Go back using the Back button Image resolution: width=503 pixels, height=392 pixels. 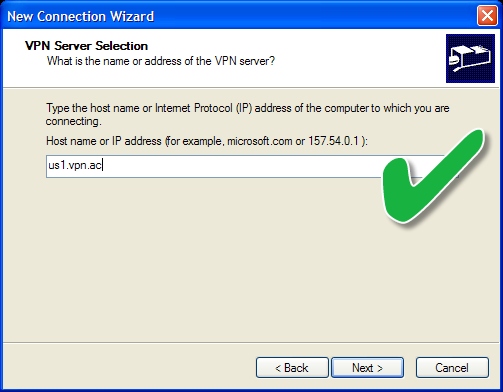coord(292,368)
